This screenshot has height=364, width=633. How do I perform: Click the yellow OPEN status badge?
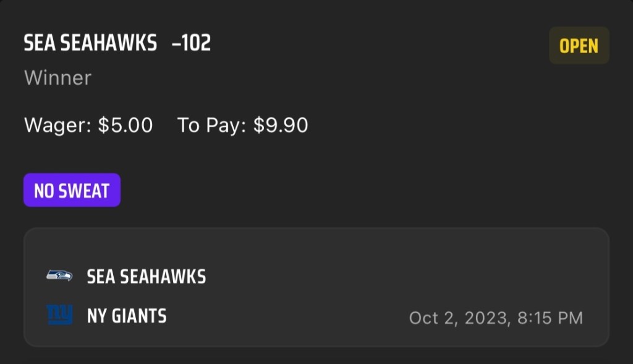(x=579, y=46)
